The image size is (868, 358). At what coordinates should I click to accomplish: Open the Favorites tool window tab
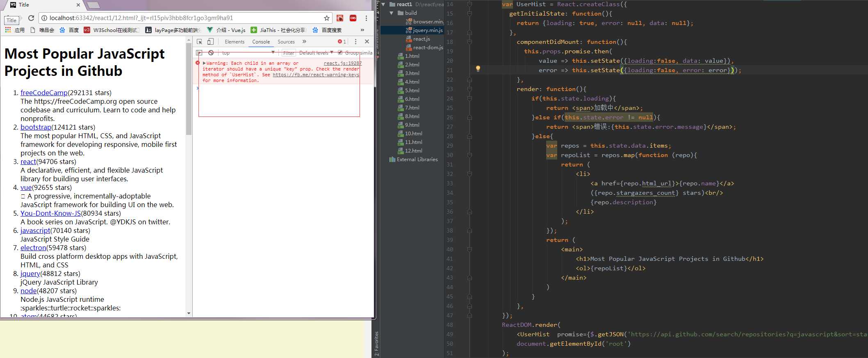pyautogui.click(x=376, y=344)
